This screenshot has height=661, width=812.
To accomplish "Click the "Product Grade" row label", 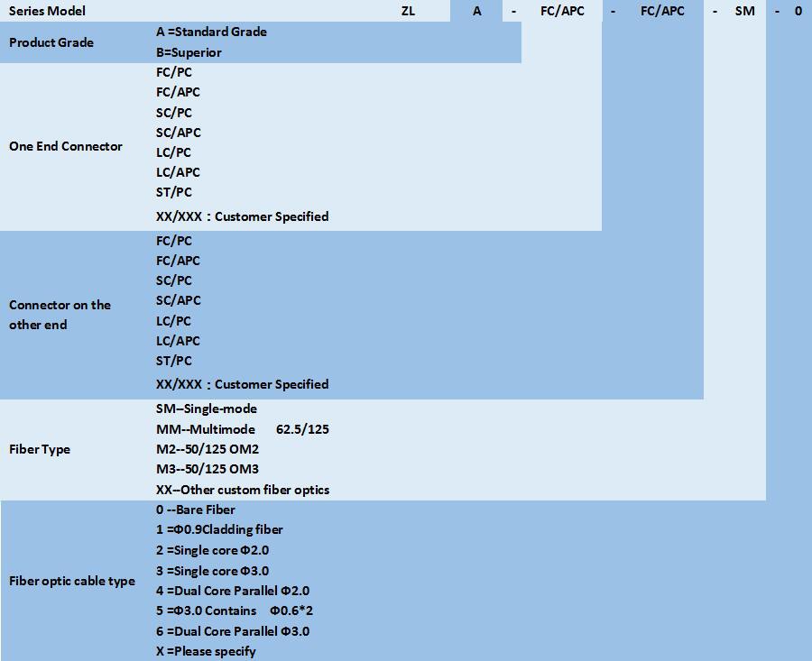I will tap(51, 42).
